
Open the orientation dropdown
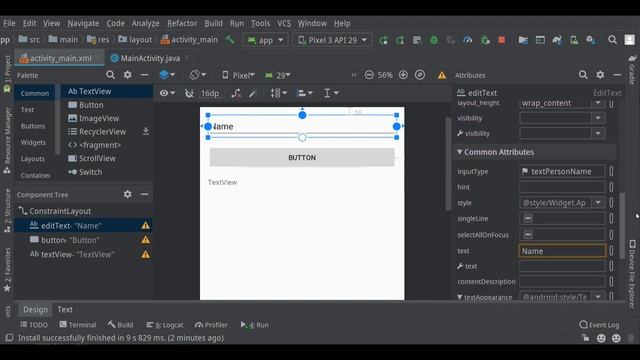[x=198, y=75]
